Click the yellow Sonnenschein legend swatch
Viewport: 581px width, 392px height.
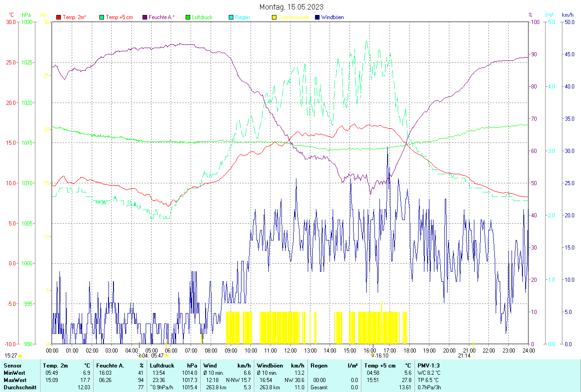pos(274,17)
